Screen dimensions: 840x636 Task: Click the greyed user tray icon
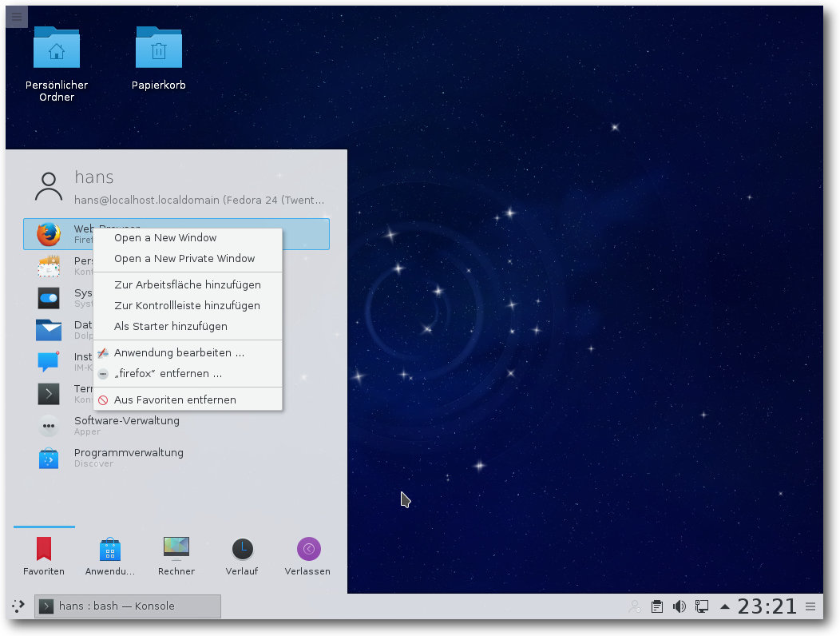[635, 606]
